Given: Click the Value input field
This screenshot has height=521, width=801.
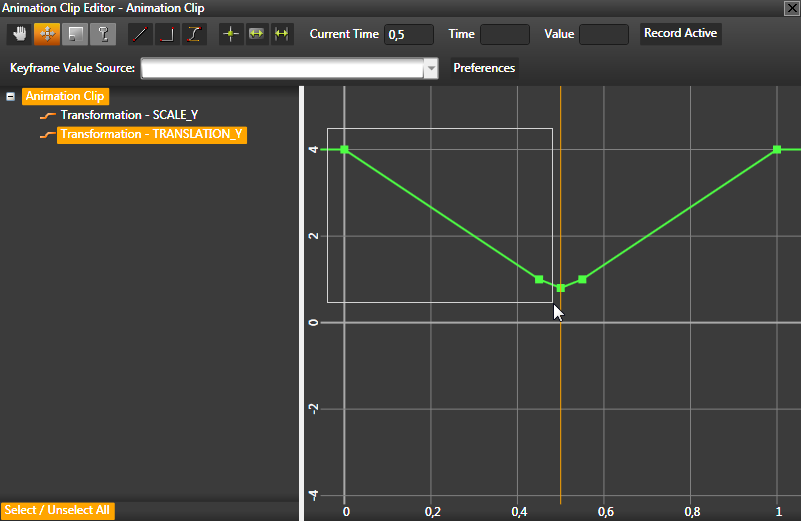Looking at the screenshot, I should click(x=604, y=34).
